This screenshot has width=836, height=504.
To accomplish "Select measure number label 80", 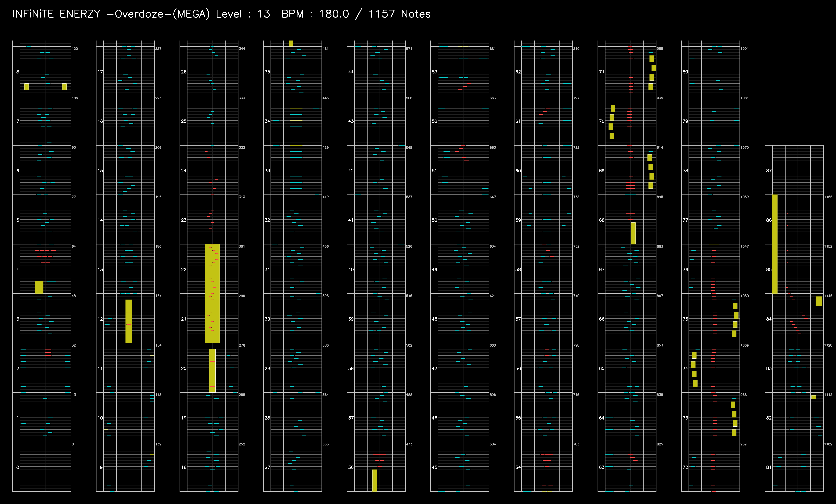I will [685, 72].
